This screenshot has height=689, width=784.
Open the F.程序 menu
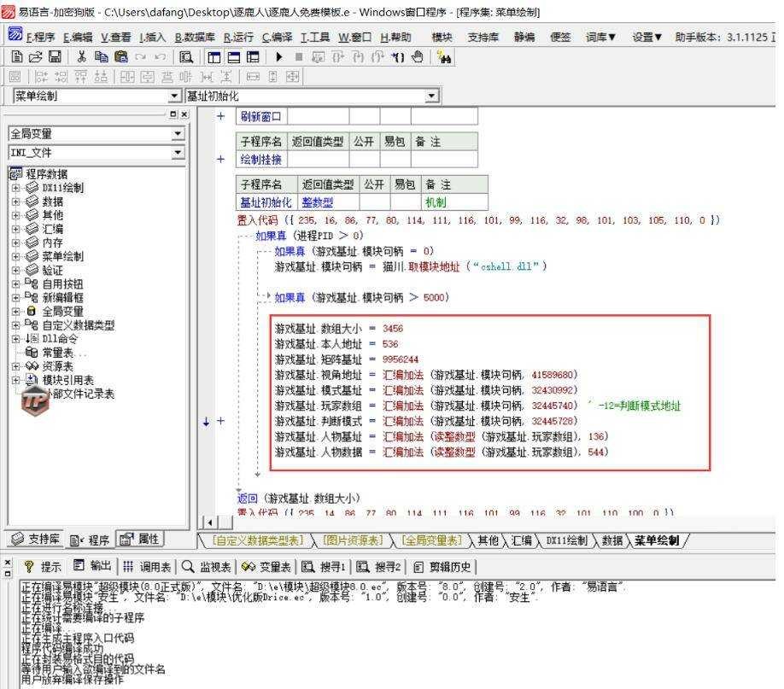[x=40, y=37]
